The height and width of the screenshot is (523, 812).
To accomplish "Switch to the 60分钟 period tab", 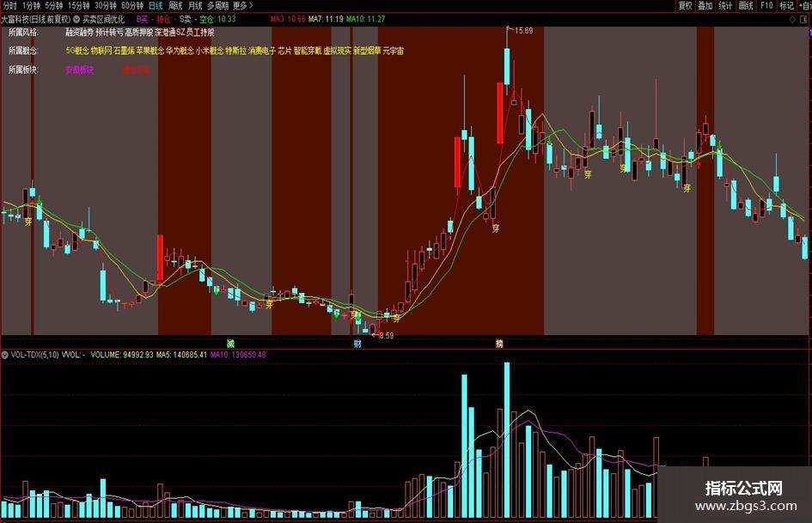I will pos(132,6).
